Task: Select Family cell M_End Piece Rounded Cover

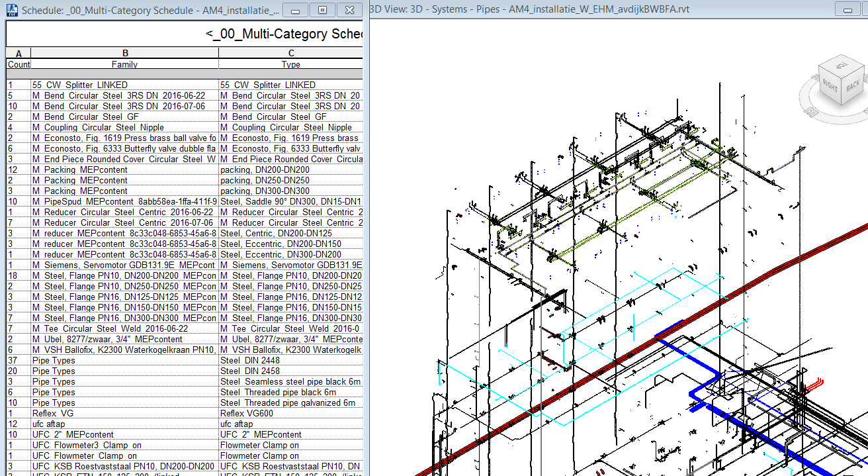Action: 124,159
